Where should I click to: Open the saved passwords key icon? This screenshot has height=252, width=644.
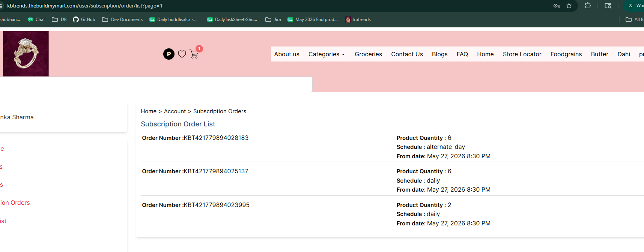pos(557,6)
